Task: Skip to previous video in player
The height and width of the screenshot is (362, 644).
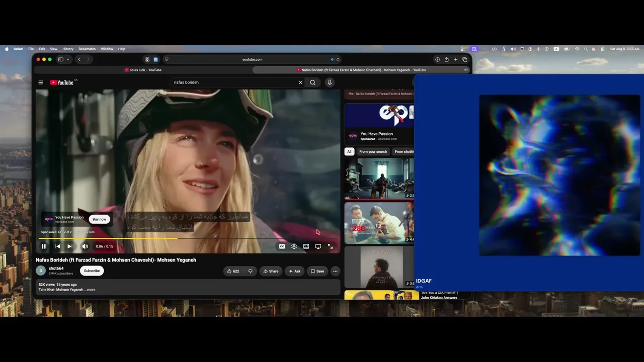Action: 57,246
